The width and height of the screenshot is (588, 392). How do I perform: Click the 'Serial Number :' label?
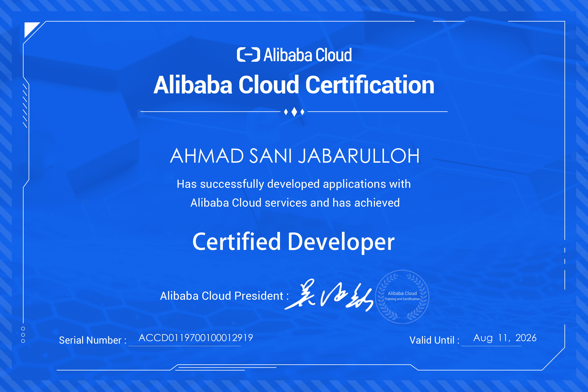(x=93, y=340)
